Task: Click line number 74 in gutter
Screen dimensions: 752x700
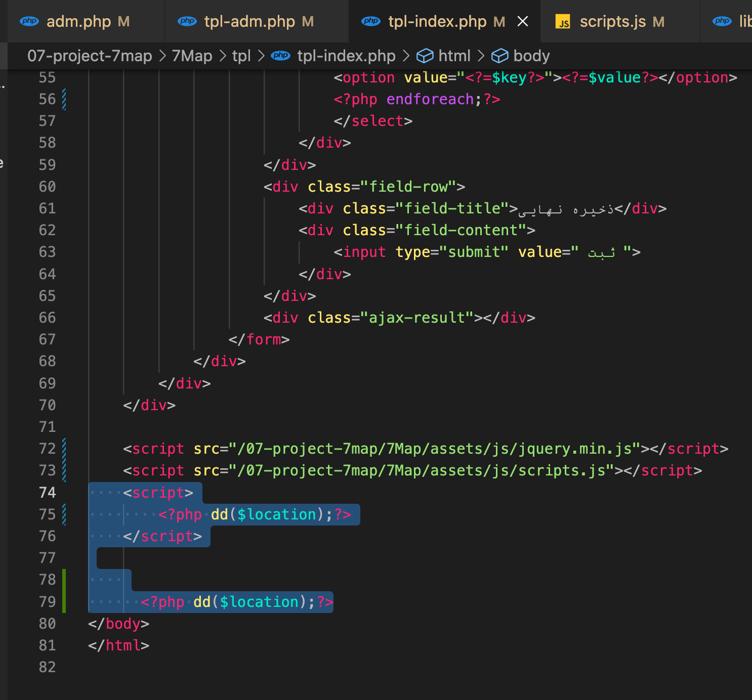Action: 47,493
